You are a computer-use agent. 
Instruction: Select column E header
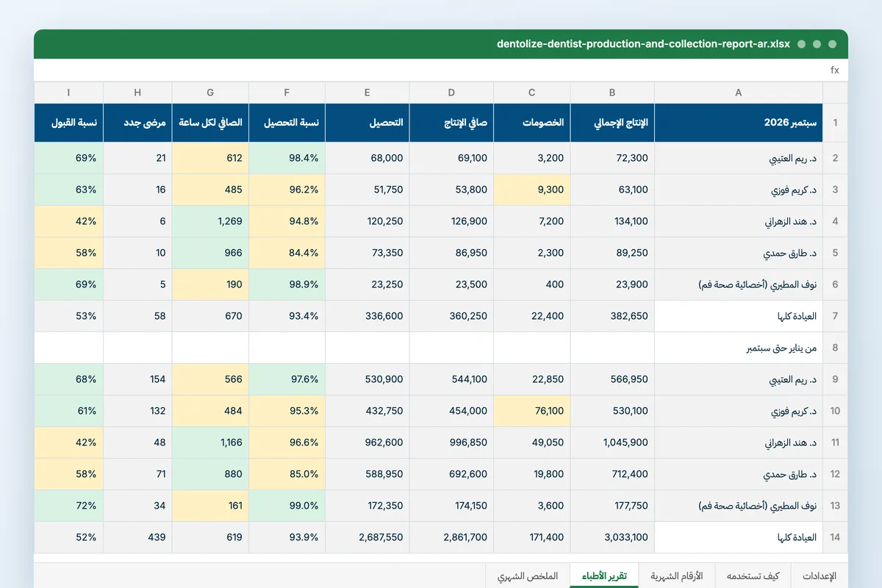367,93
